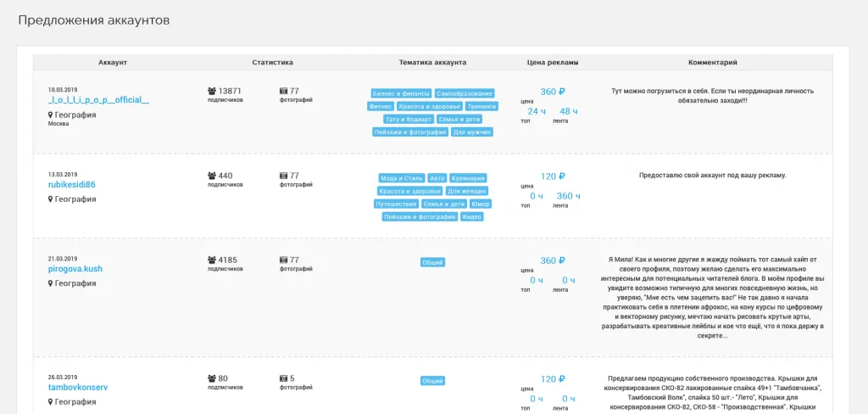Click the camera icon next to 5 photos
This screenshot has width=868, height=414.
pos(283,378)
